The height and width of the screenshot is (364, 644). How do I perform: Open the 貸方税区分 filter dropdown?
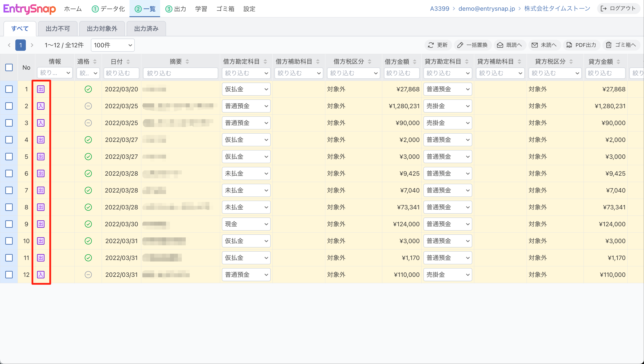pos(555,73)
